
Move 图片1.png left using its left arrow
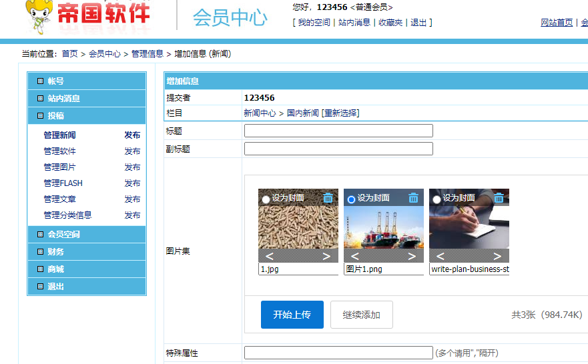point(355,257)
